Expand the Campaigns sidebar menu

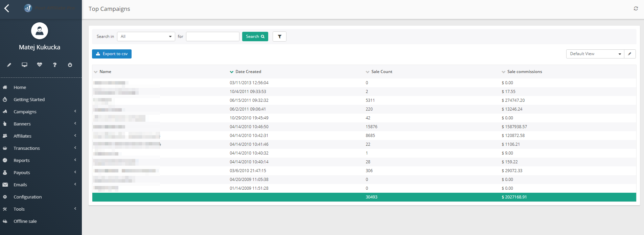25,112
